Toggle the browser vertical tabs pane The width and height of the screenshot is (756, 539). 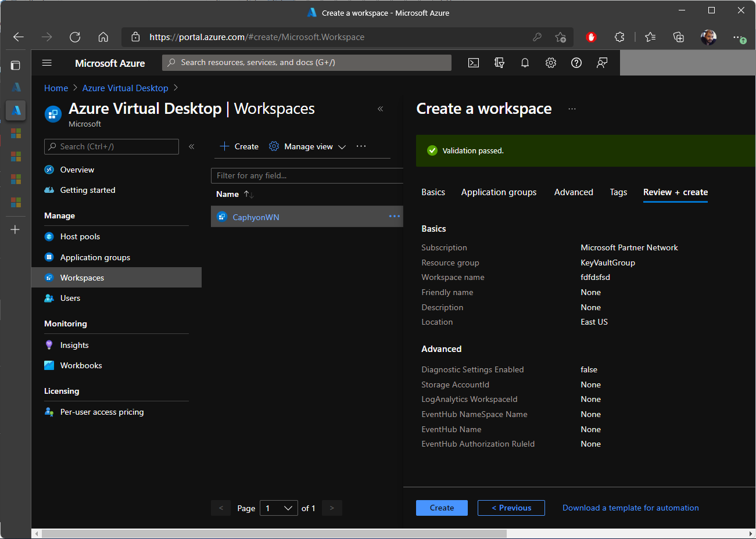tap(16, 65)
